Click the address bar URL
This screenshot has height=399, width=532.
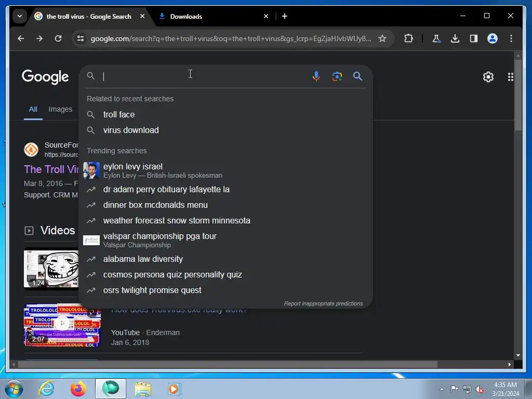point(231,38)
